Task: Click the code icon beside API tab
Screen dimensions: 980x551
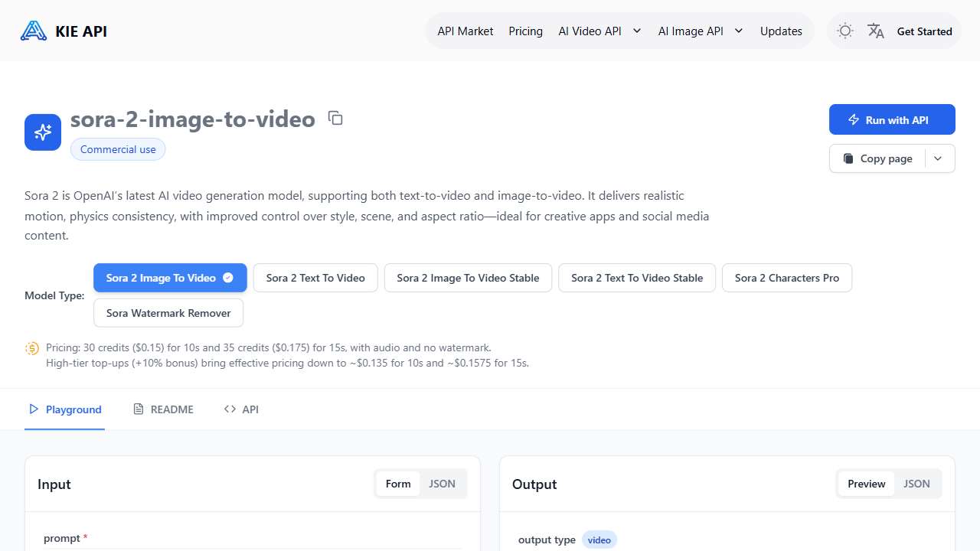Action: (230, 409)
